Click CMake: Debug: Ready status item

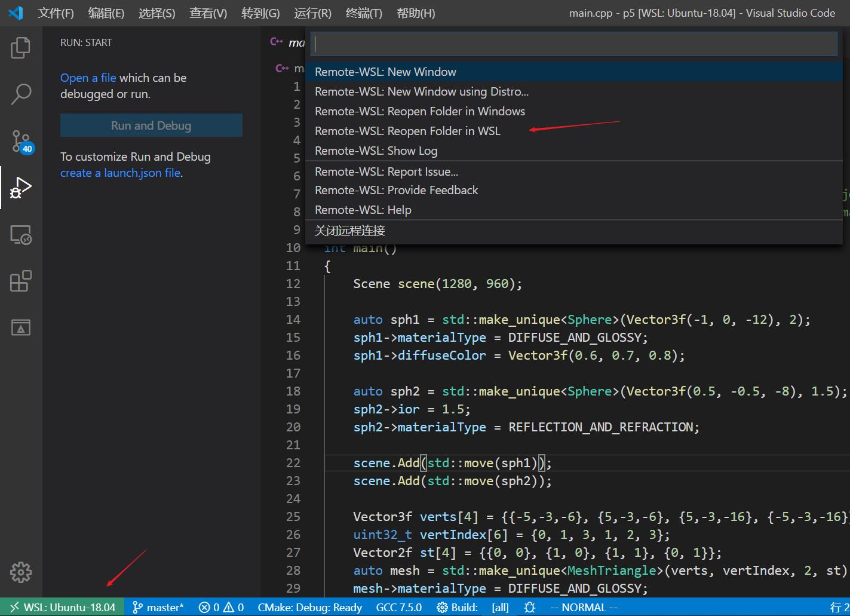[x=309, y=607]
